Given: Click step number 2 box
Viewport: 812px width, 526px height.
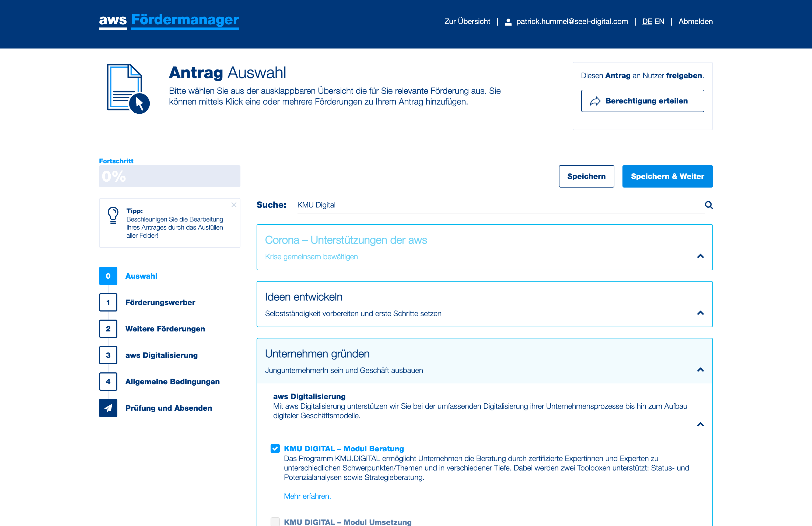Looking at the screenshot, I should (x=108, y=328).
